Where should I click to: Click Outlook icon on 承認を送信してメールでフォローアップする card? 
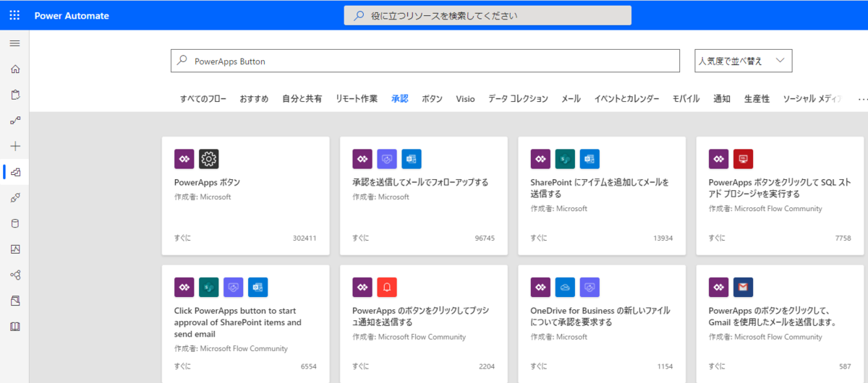pyautogui.click(x=412, y=159)
